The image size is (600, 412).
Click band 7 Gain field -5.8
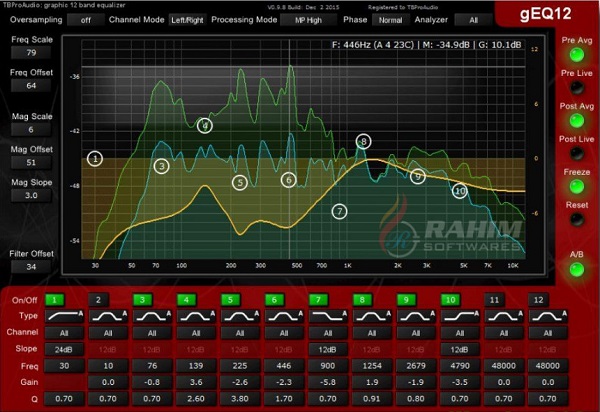pyautogui.click(x=328, y=382)
